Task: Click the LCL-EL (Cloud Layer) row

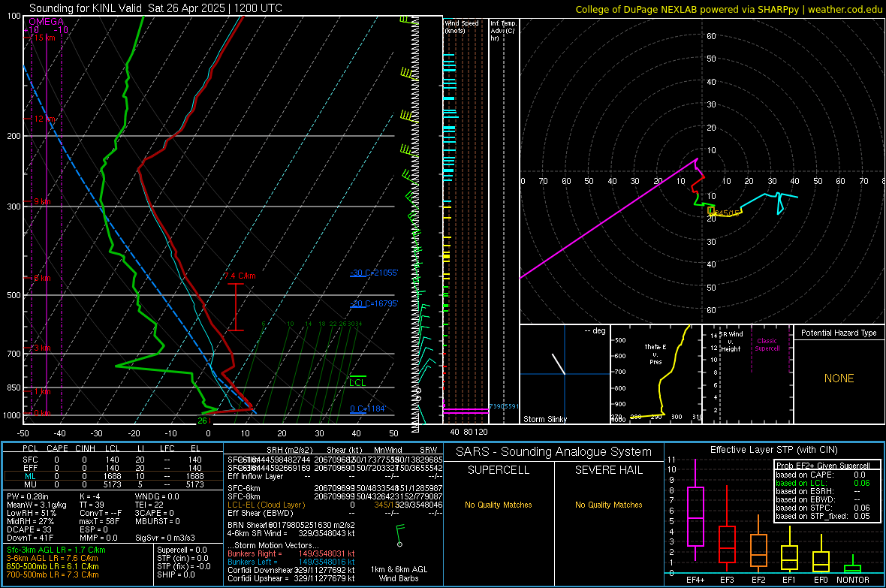Action: tap(335, 505)
